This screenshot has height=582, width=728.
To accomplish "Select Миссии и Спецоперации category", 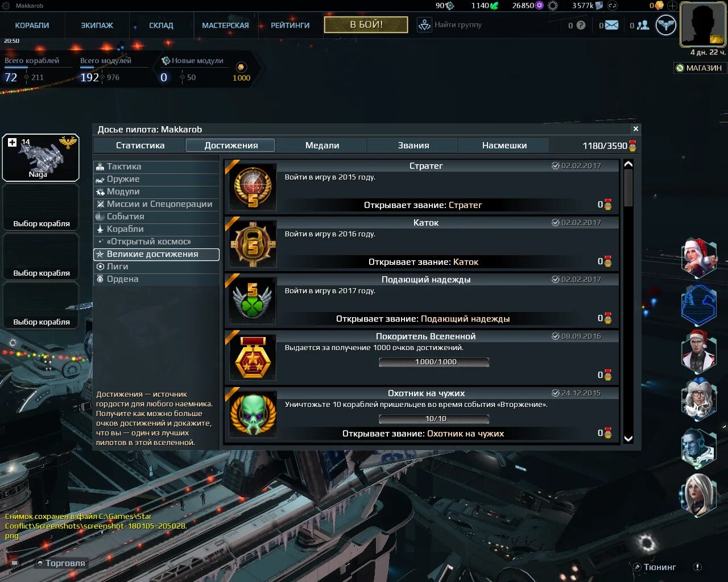I will pyautogui.click(x=156, y=204).
